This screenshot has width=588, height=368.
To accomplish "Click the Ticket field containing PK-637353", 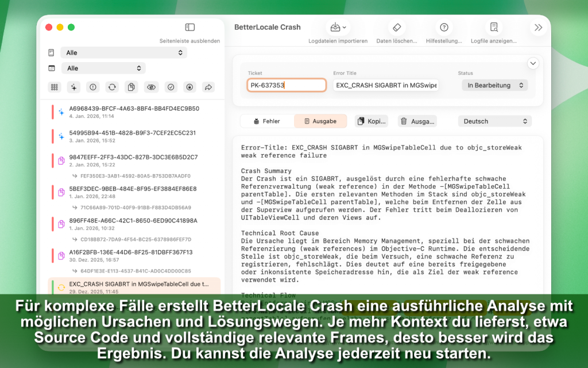I will (287, 85).
